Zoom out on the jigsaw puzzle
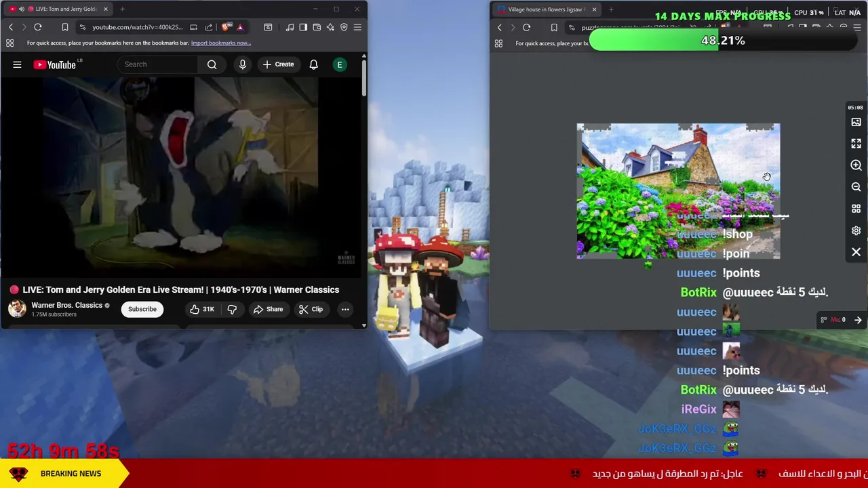Screen dimensions: 868x488 [856, 187]
